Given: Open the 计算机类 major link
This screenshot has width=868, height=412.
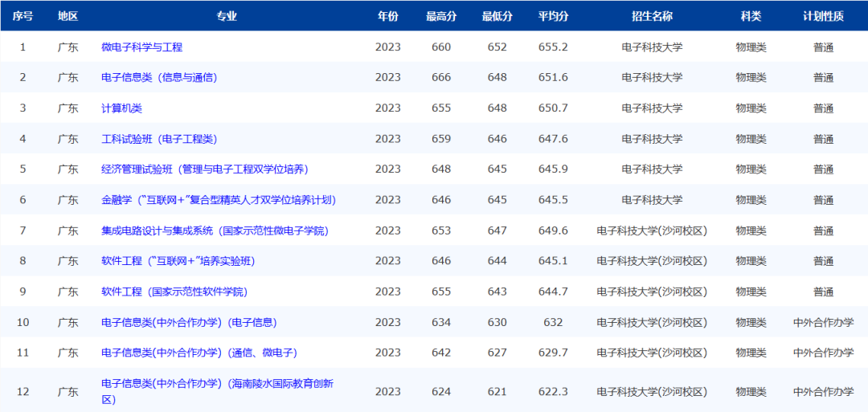Looking at the screenshot, I should (122, 108).
